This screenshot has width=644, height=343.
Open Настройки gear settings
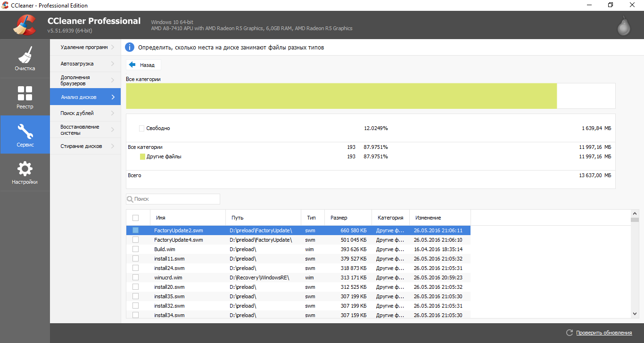[25, 172]
